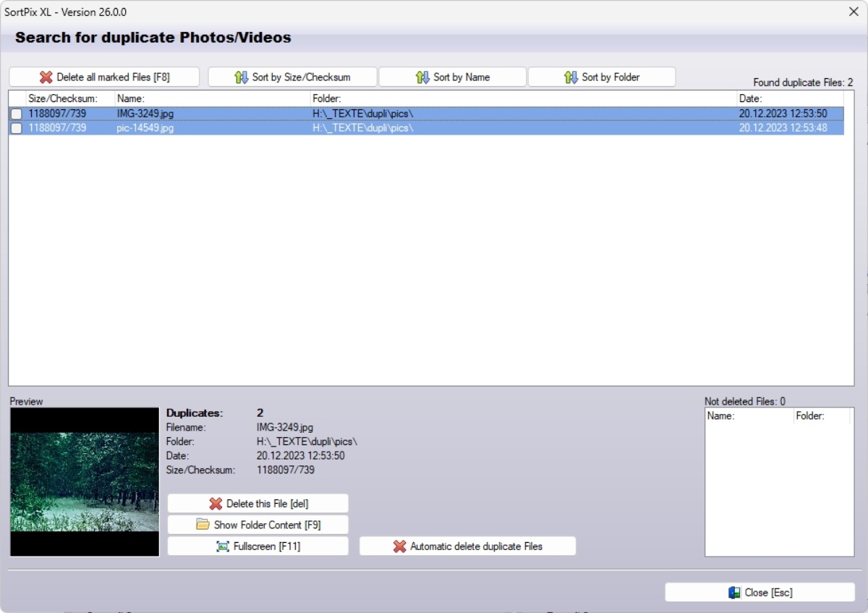
Task: Tick the checkbox for pic-14549.jpg
Action: click(16, 128)
